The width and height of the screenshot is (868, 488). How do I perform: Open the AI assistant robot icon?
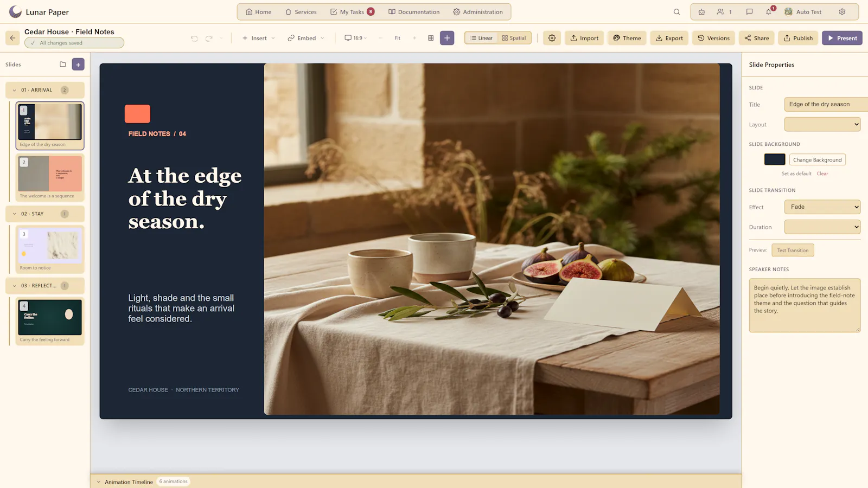pyautogui.click(x=701, y=12)
